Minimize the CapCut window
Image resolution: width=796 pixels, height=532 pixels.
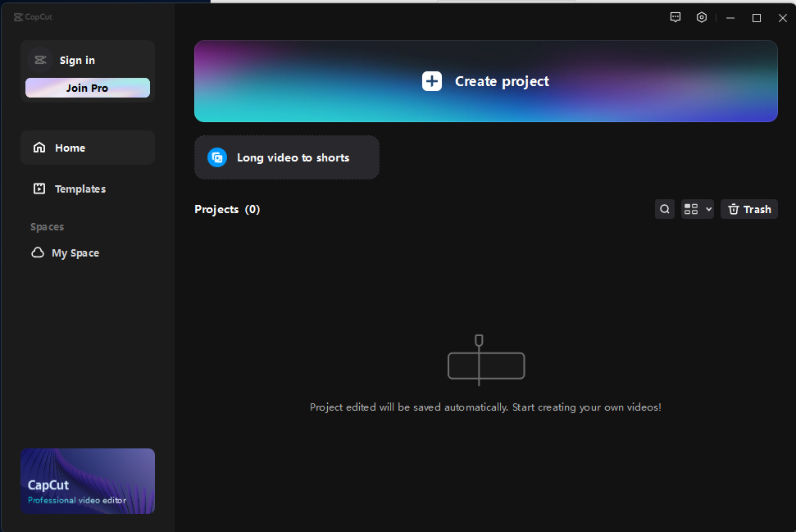[x=730, y=18]
